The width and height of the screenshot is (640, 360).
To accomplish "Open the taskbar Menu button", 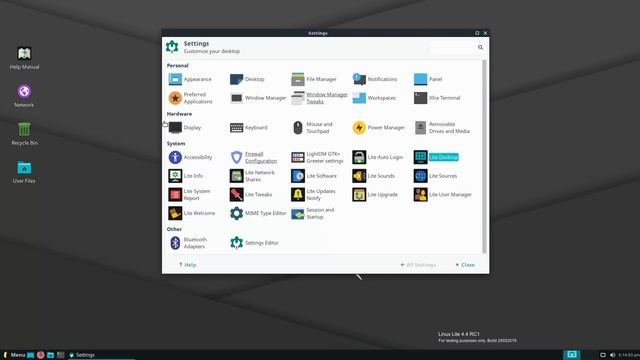I will point(14,355).
